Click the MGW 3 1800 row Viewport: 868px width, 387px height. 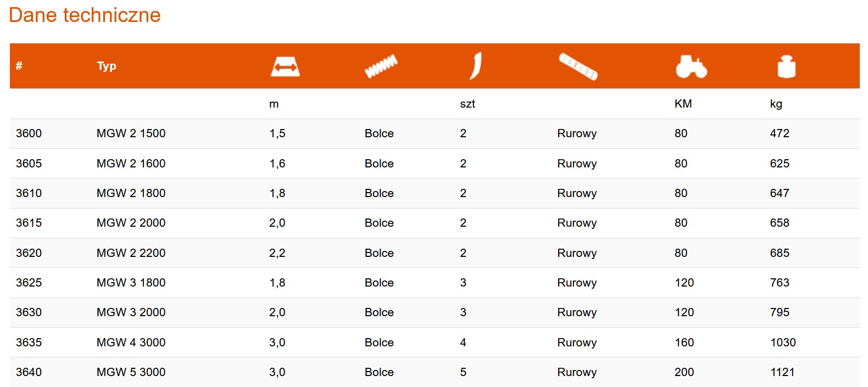point(435,283)
